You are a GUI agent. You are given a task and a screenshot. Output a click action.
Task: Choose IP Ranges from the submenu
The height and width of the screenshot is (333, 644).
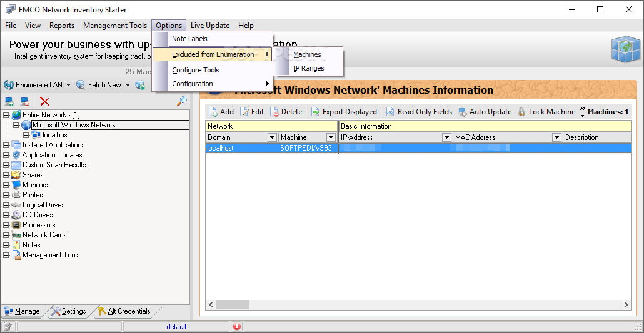[309, 68]
